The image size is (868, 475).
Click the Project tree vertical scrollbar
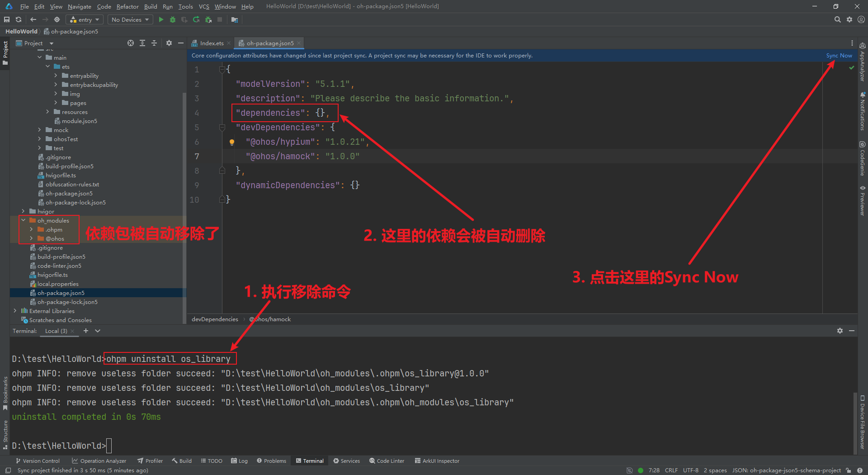[184, 208]
